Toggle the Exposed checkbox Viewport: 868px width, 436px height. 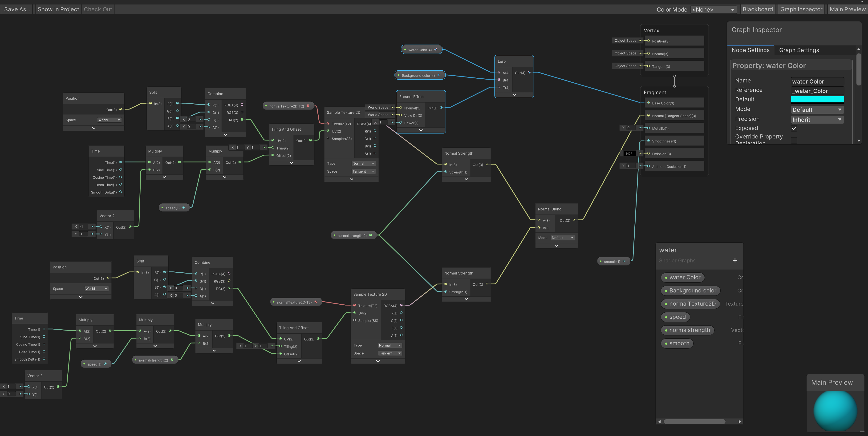coord(794,128)
